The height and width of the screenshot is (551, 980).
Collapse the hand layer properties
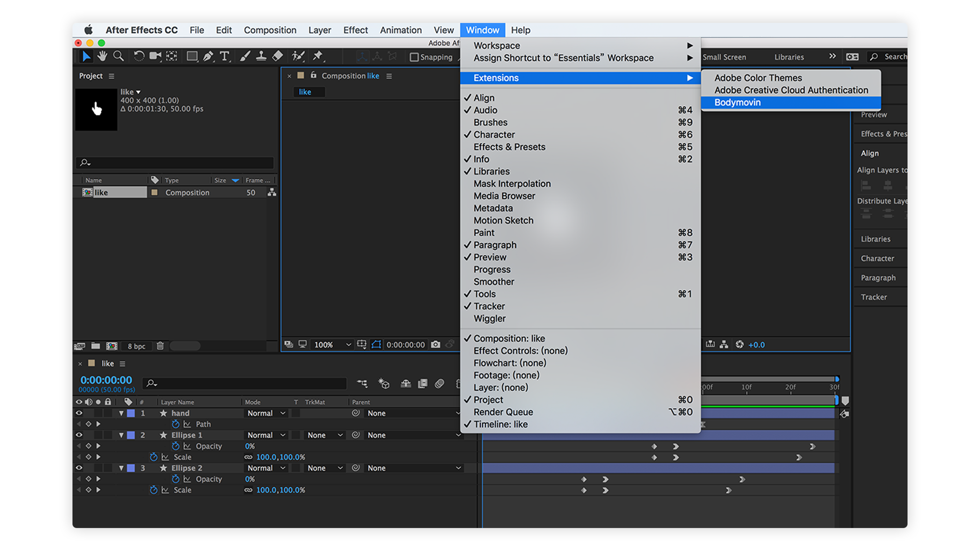121,413
